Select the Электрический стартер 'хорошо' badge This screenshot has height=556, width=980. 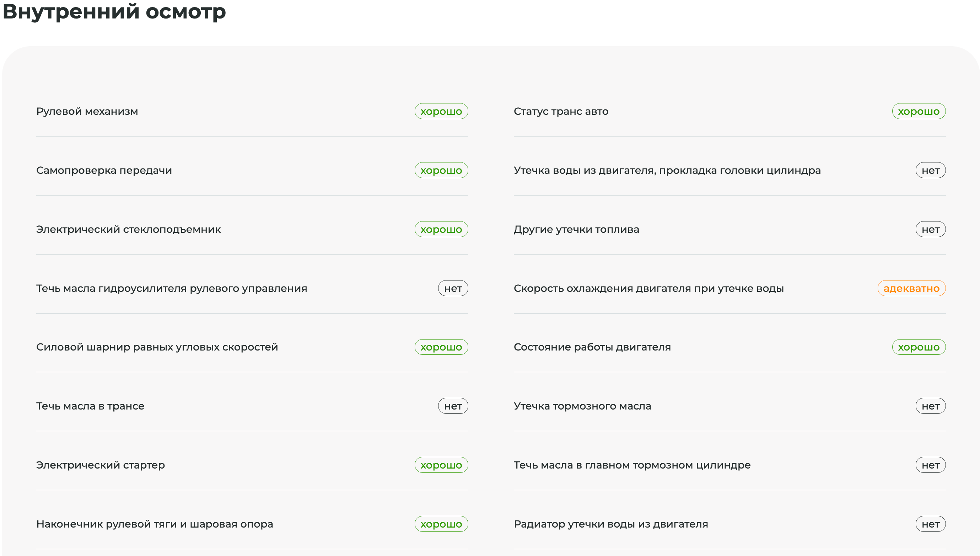441,465
